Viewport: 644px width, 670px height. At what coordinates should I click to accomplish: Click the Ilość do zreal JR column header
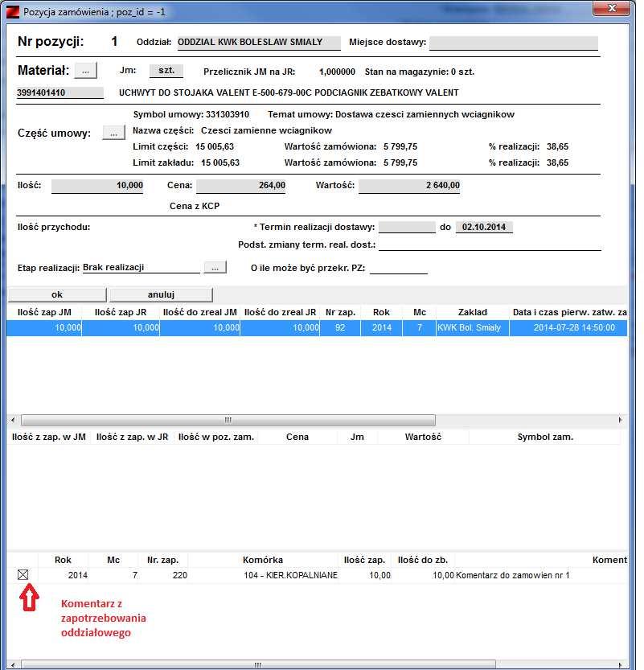click(280, 312)
